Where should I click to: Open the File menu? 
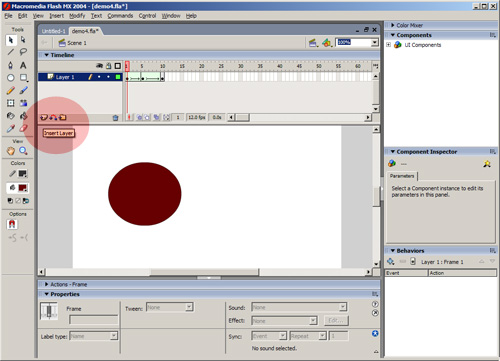pos(8,16)
